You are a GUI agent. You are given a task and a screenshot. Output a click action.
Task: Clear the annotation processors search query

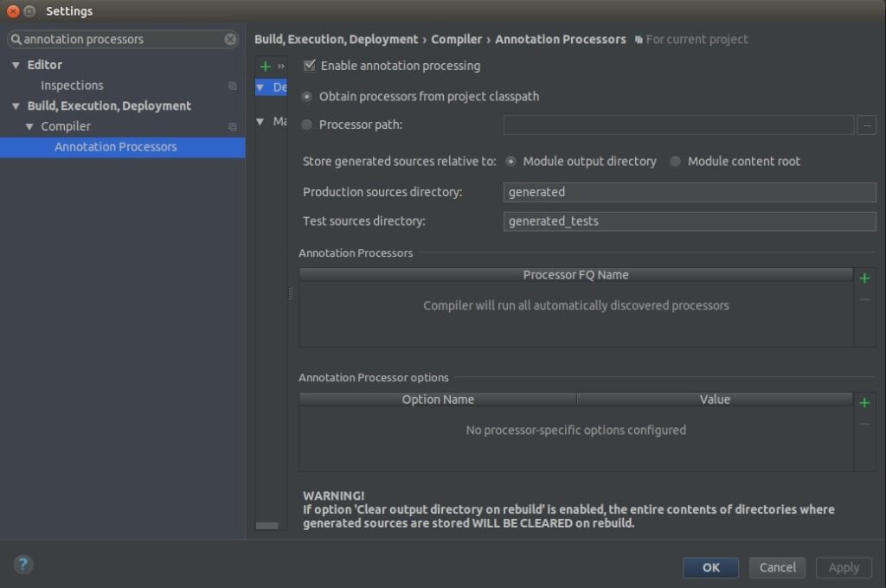(229, 39)
